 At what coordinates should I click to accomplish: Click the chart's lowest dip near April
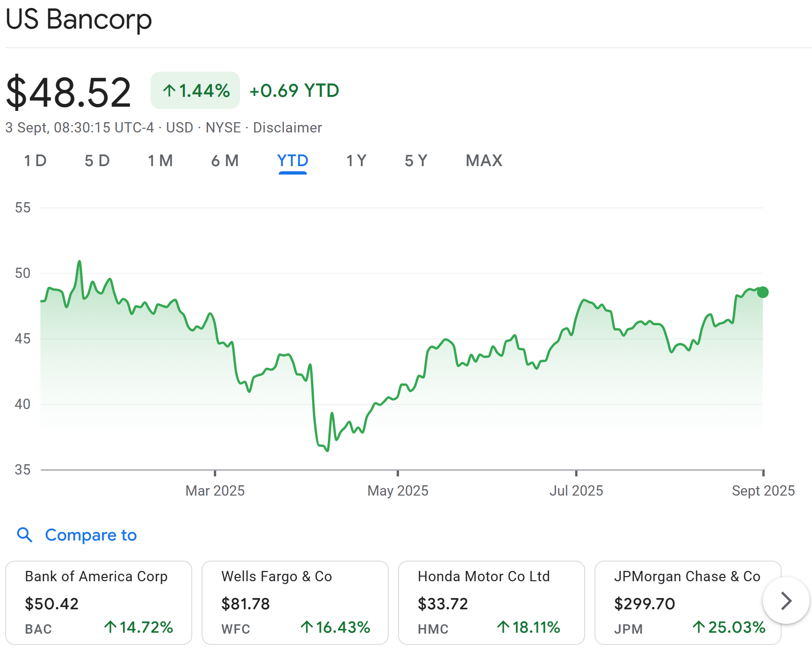(327, 451)
